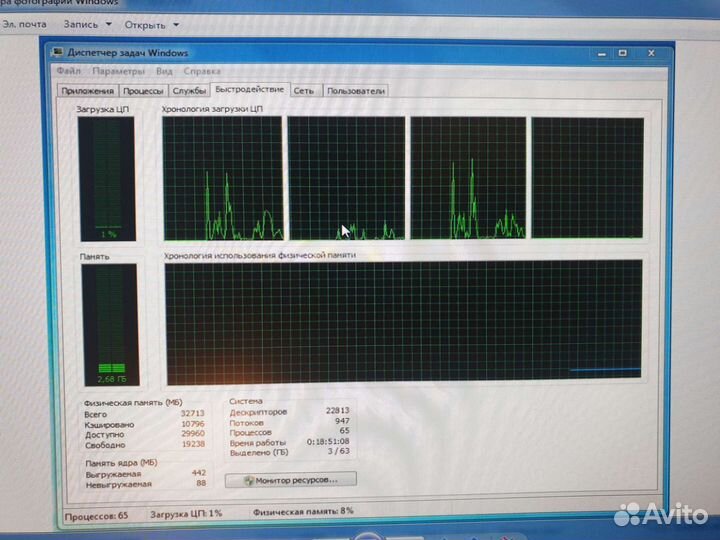Image resolution: width=720 pixels, height=540 pixels.
Task: Open the Запись dropdown in photo viewer
Action: (x=87, y=24)
